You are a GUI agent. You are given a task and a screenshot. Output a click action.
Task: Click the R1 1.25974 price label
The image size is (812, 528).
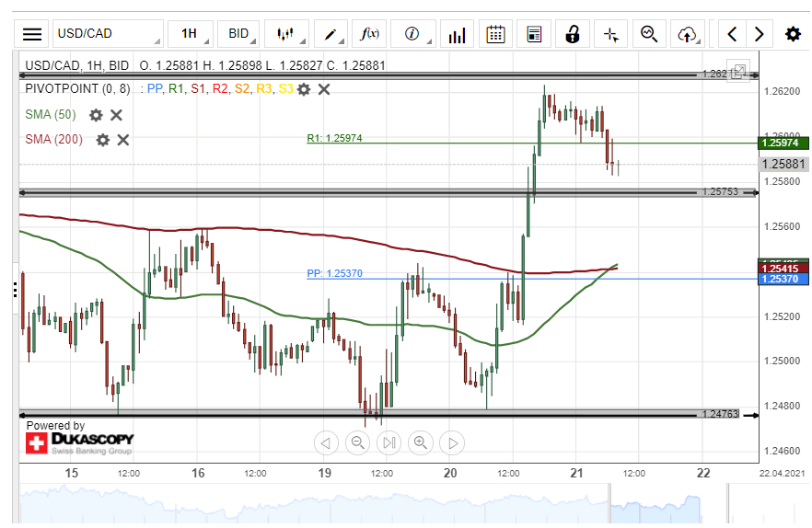782,143
